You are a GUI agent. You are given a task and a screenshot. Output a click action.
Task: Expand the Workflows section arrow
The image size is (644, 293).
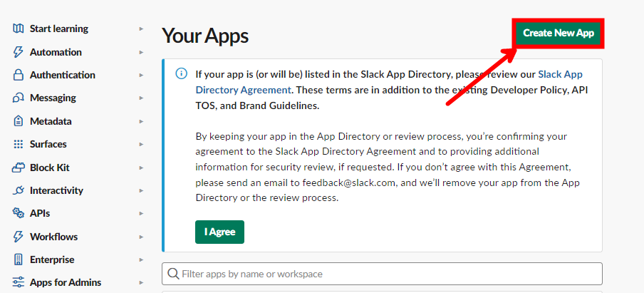coord(141,237)
